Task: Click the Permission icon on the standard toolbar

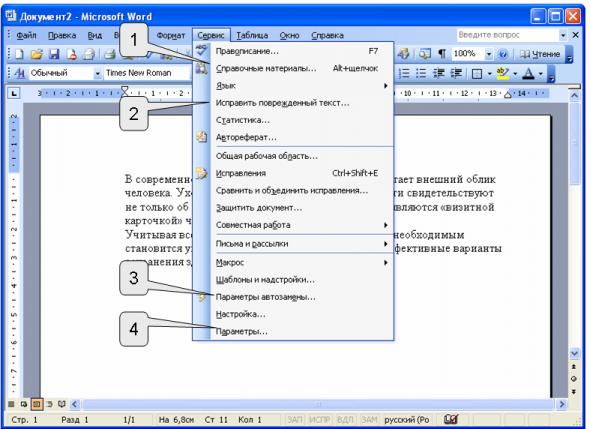Action: [x=71, y=55]
